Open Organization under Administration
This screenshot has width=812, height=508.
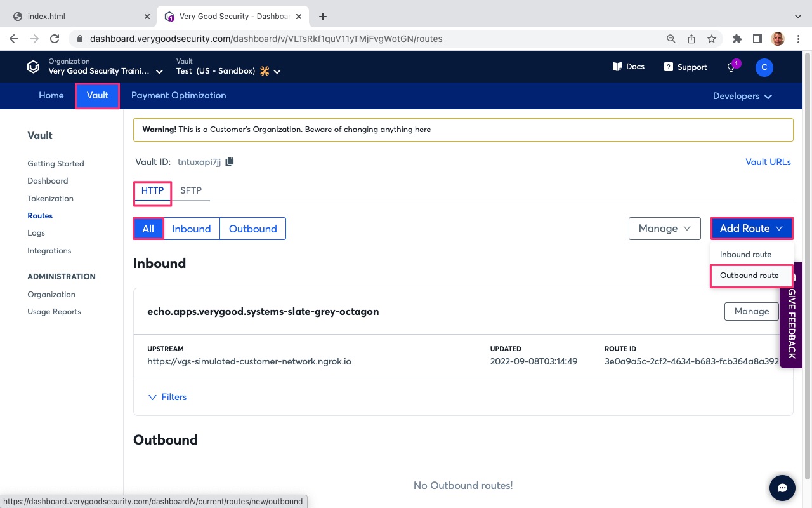pyautogui.click(x=51, y=295)
